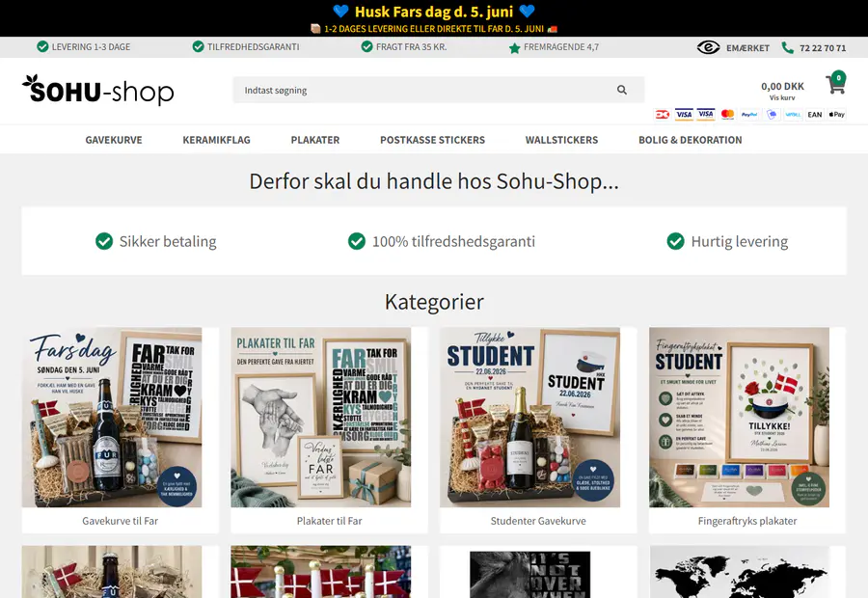The height and width of the screenshot is (598, 868).
Task: Open the Gavekurve til Far category link
Action: [x=121, y=521]
